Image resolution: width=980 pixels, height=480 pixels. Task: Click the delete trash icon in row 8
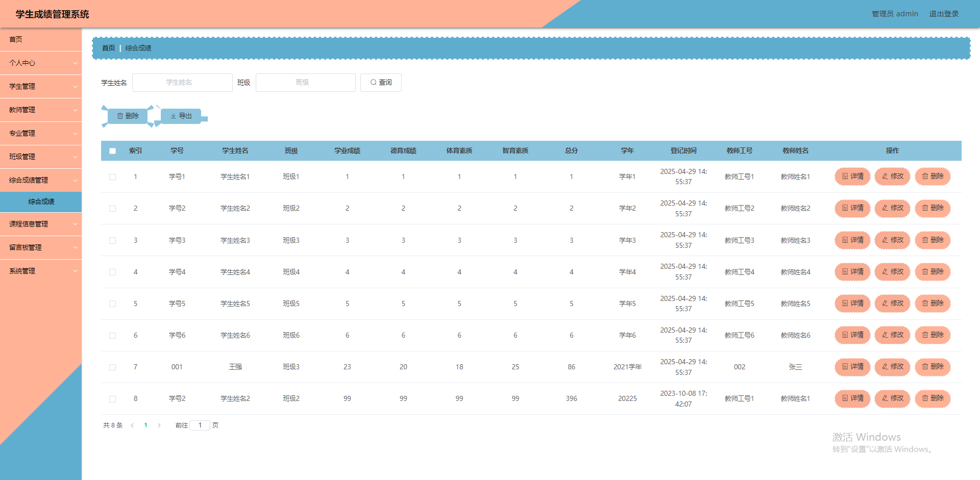click(924, 398)
